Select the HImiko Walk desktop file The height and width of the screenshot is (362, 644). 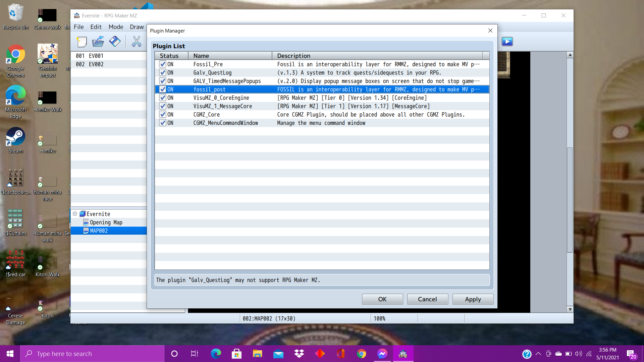(x=48, y=101)
